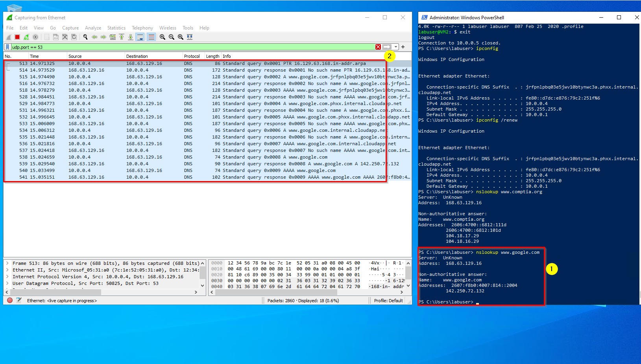Click the details pane scroll down arrow
The image size is (641, 364).
203,286
